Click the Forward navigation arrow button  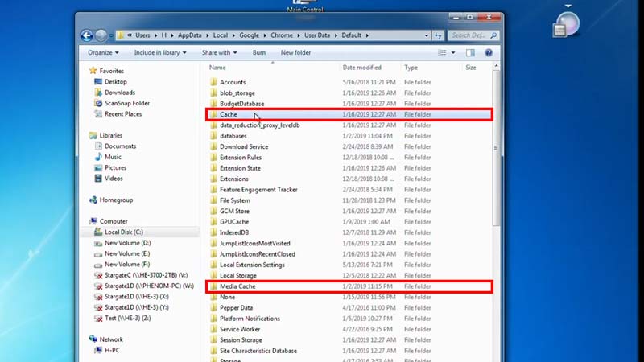point(101,35)
